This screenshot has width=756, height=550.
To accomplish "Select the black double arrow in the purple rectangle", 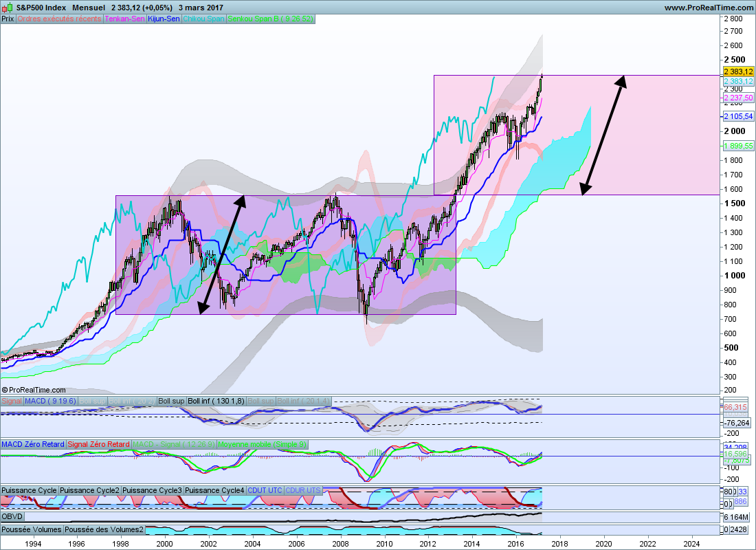I will click(222, 255).
